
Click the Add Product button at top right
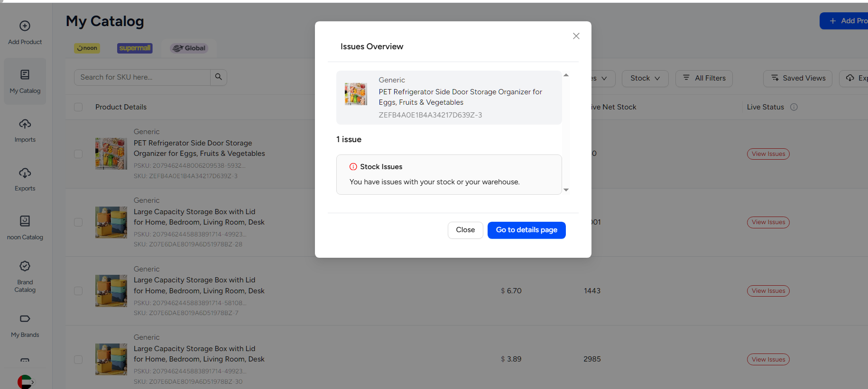[x=844, y=21]
